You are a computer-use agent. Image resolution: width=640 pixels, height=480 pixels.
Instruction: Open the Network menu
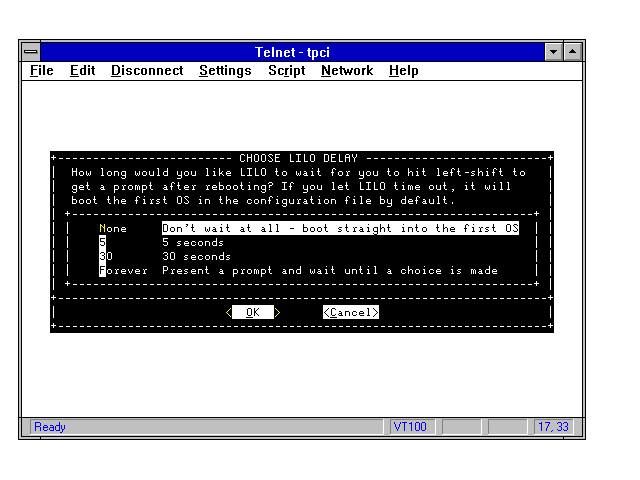coord(347,71)
